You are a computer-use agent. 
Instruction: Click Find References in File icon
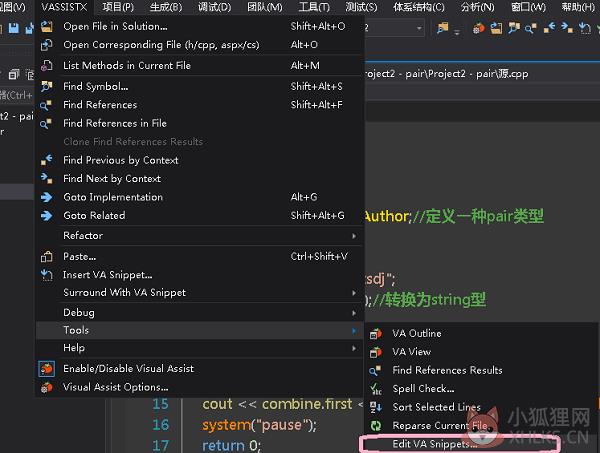point(46,123)
